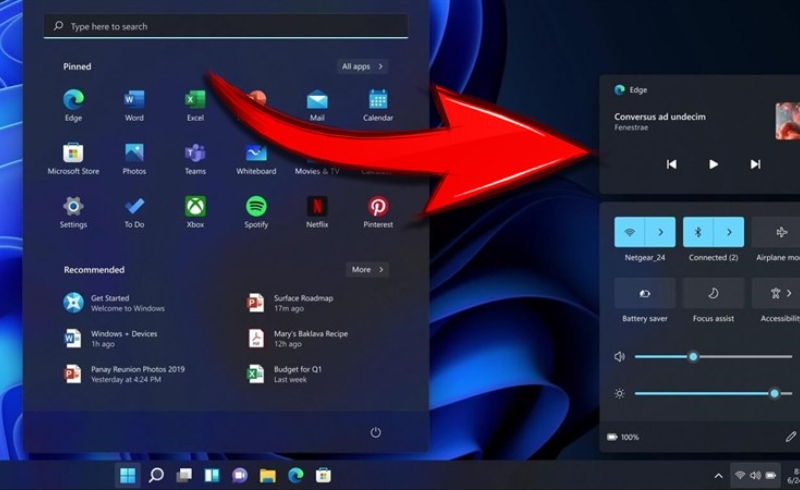Open the Mail app
The width and height of the screenshot is (800, 490).
pos(317,105)
